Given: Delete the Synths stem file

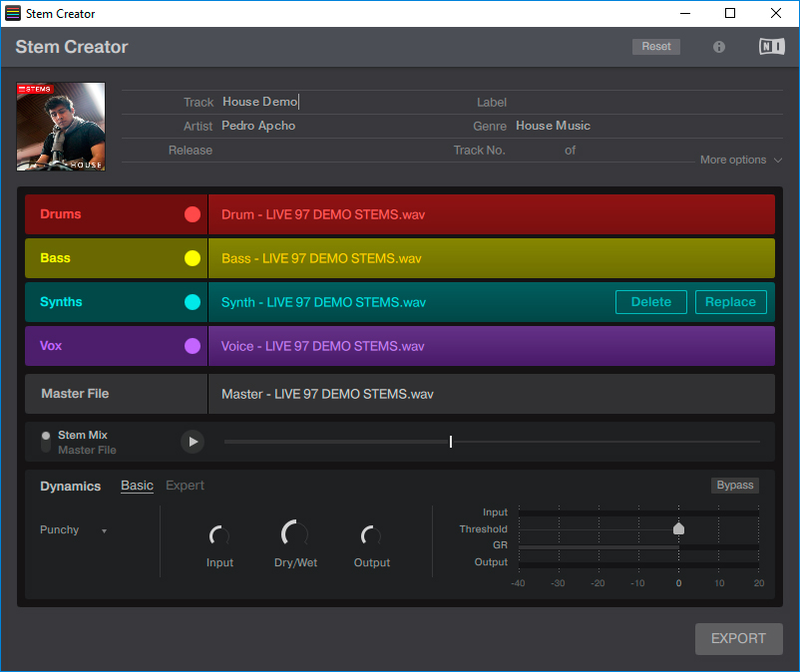Looking at the screenshot, I should click(x=651, y=302).
